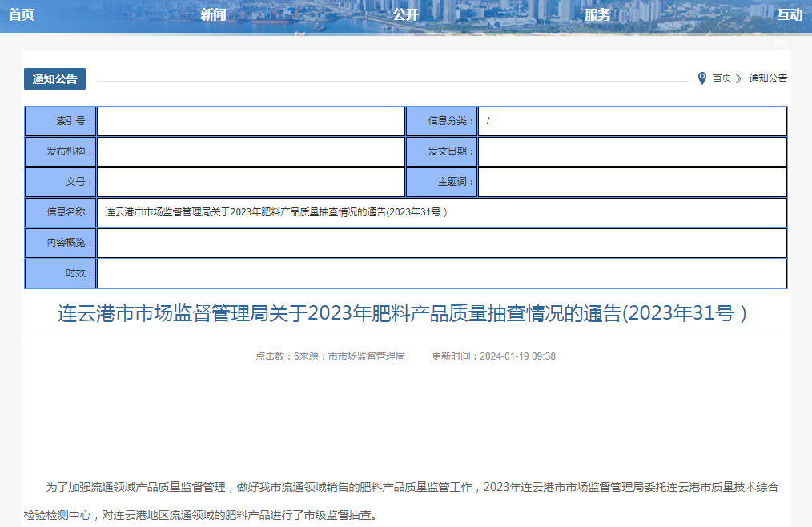Open 通知公告 breadcrumb link
Image resolution: width=812 pixels, height=527 pixels.
pos(768,78)
